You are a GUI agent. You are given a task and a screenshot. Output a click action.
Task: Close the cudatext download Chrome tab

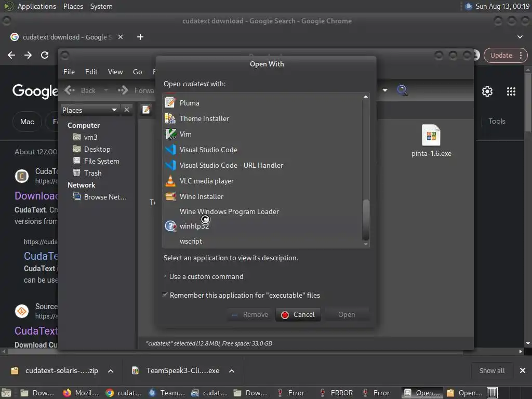tap(121, 37)
